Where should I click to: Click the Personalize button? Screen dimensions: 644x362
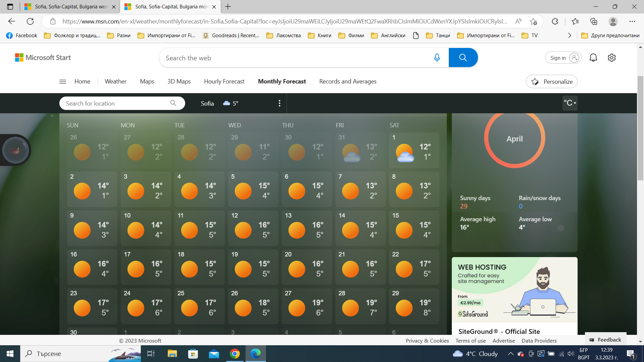pos(552,81)
